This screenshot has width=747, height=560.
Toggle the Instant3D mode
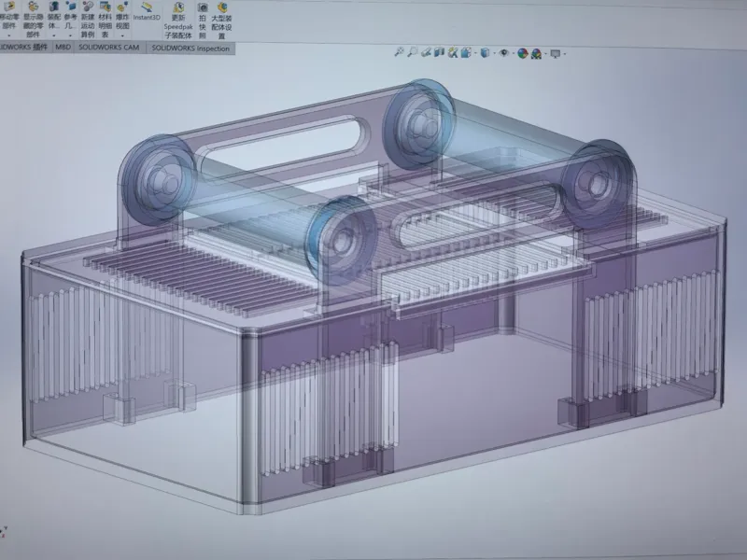[147, 12]
